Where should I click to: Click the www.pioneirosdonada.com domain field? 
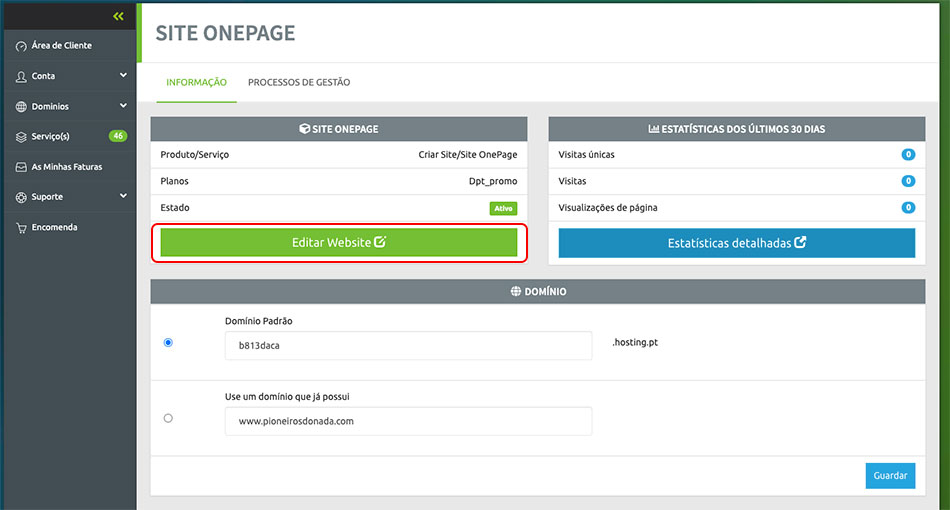click(408, 421)
